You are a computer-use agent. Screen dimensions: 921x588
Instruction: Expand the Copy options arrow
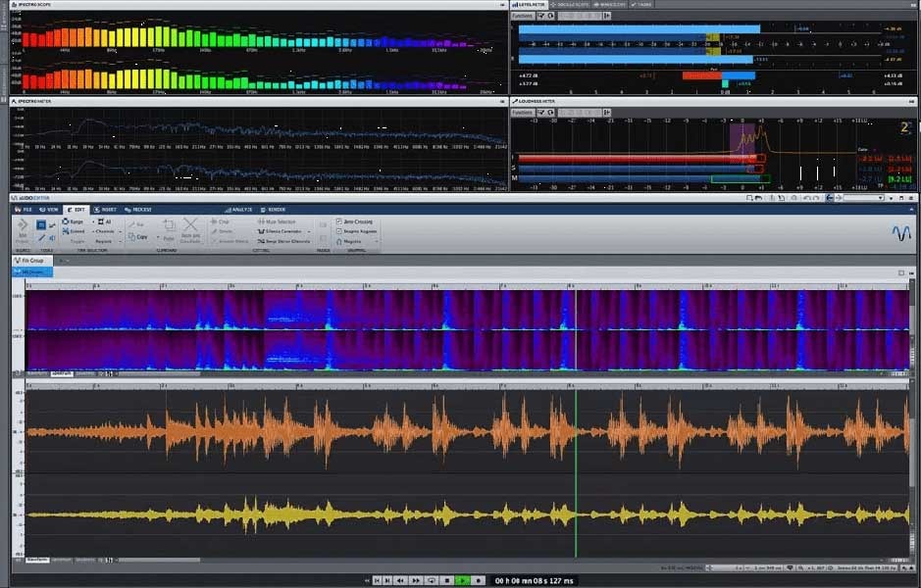(x=157, y=237)
